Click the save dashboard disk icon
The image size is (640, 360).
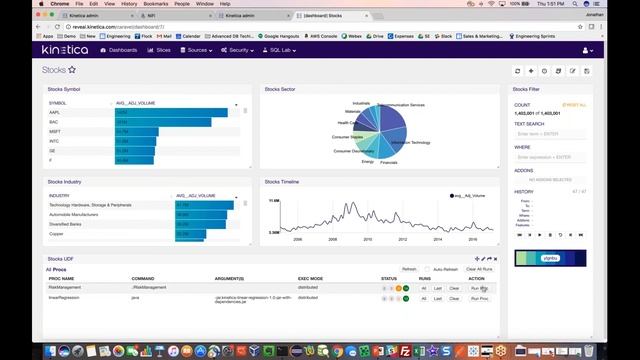[587, 71]
